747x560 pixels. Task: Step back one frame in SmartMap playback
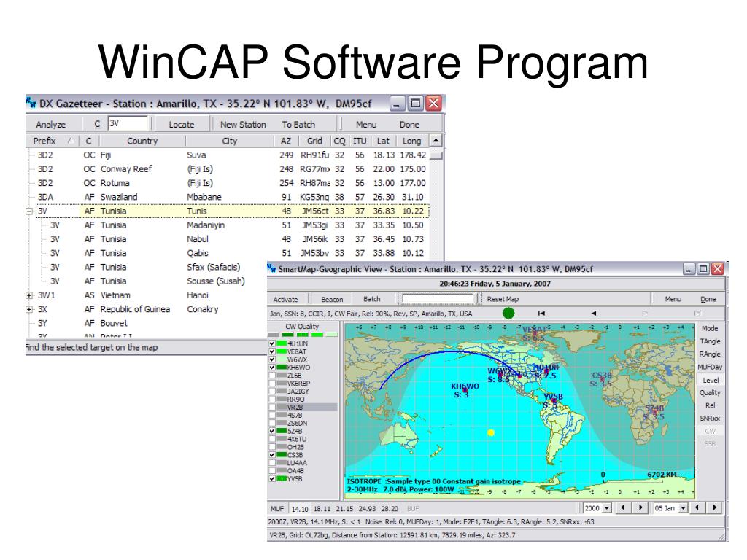594,314
